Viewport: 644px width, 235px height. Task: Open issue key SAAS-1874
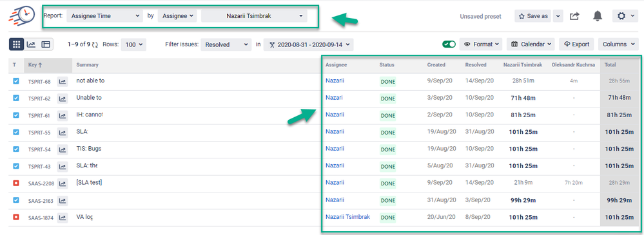(x=41, y=218)
